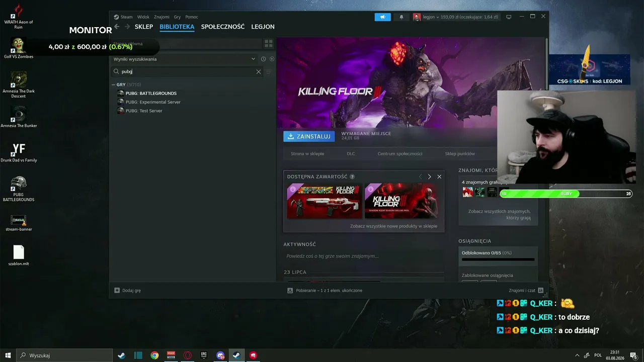Switch to the BIBLIOTEKA tab
The width and height of the screenshot is (644, 362).
(x=177, y=27)
